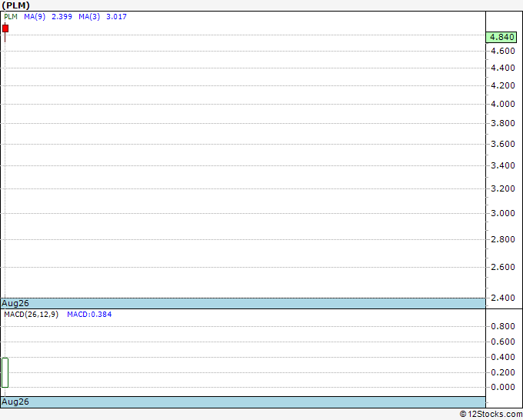Image resolution: width=523 pixels, height=420 pixels.
Task: Click the 4.200 price axis label
Action: pos(503,85)
